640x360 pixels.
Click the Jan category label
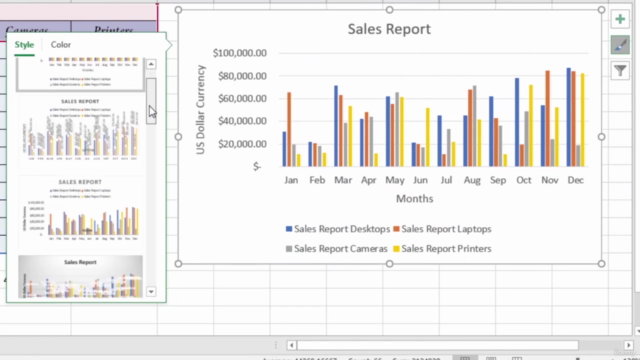pos(291,180)
